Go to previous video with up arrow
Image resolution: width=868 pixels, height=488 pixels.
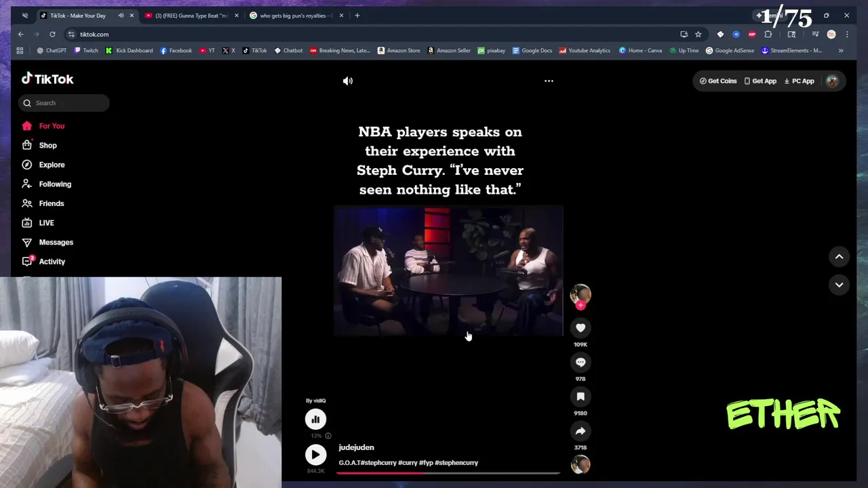tap(839, 257)
